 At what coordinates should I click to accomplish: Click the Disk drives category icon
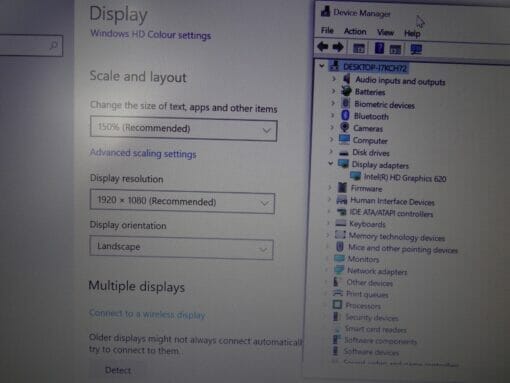pyautogui.click(x=344, y=153)
